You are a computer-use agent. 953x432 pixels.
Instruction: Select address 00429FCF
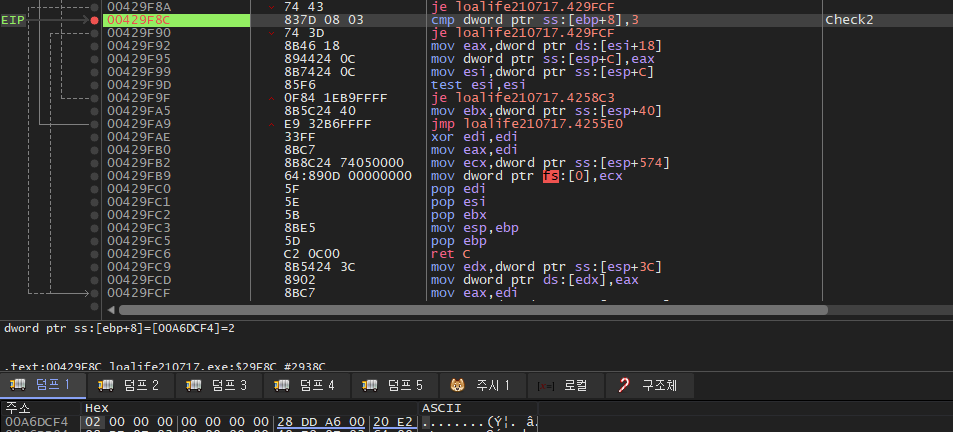[x=139, y=293]
